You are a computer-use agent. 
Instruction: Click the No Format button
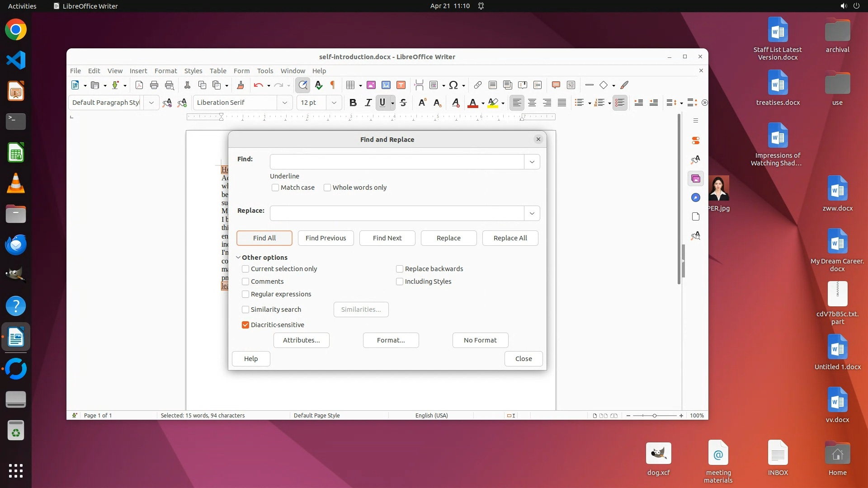pos(480,340)
